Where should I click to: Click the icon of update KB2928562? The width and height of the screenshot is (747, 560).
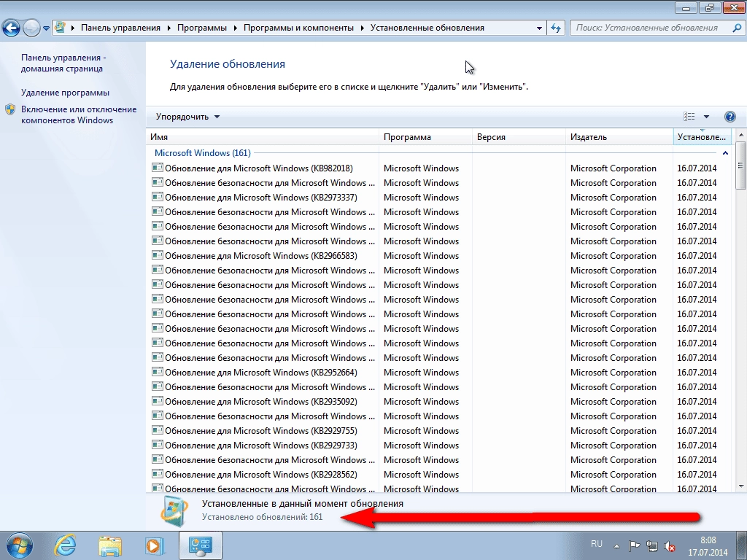pyautogui.click(x=158, y=474)
